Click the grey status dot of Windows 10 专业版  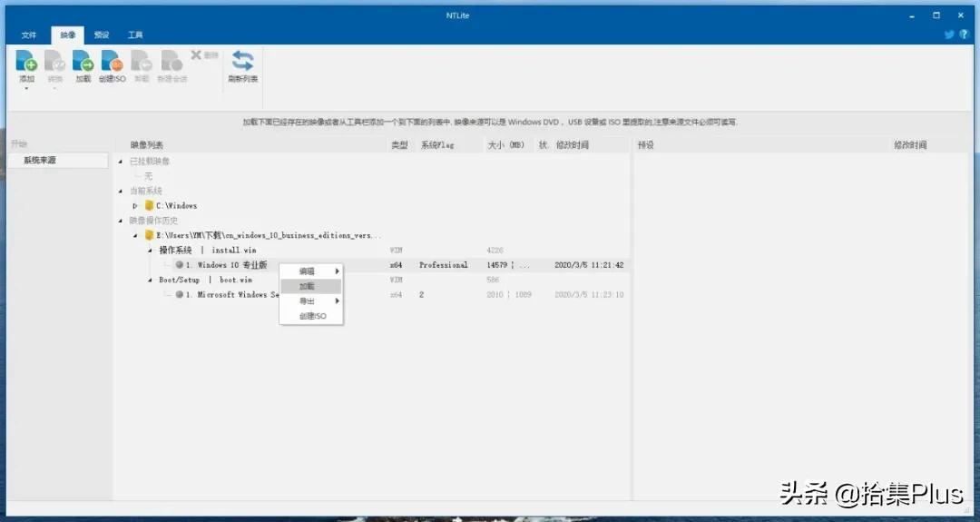pos(180,265)
